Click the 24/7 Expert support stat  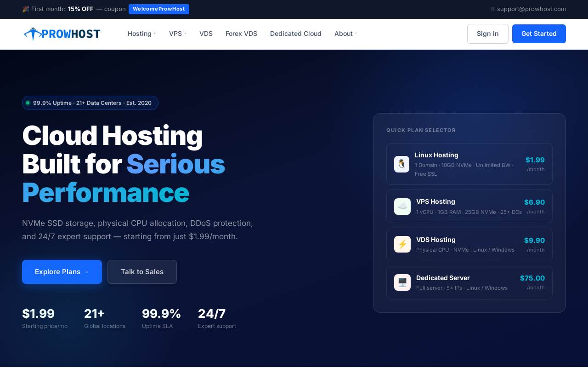217,318
